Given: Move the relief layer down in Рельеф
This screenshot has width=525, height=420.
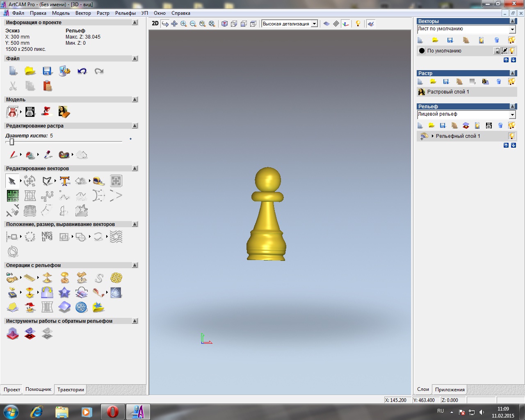Looking at the screenshot, I should (x=514, y=145).
